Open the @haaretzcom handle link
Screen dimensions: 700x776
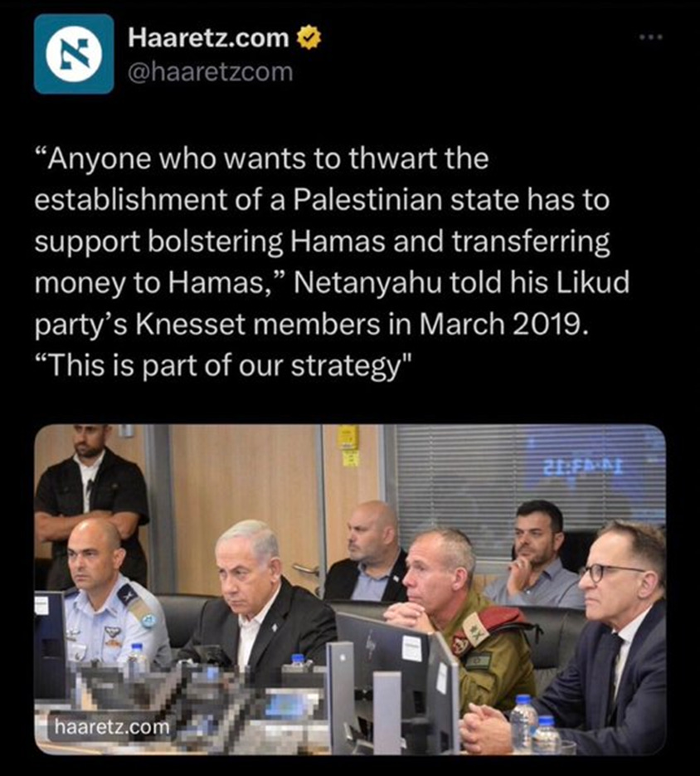210,72
